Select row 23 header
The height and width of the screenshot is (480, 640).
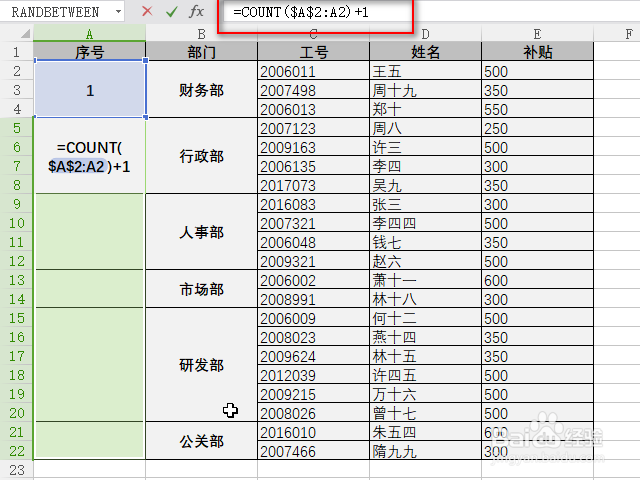point(16,470)
